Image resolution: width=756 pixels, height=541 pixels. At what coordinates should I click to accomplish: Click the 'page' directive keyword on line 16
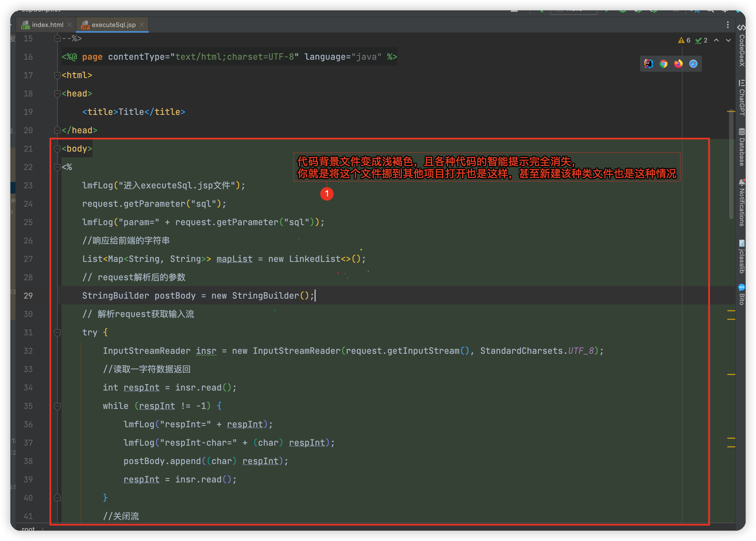point(92,57)
